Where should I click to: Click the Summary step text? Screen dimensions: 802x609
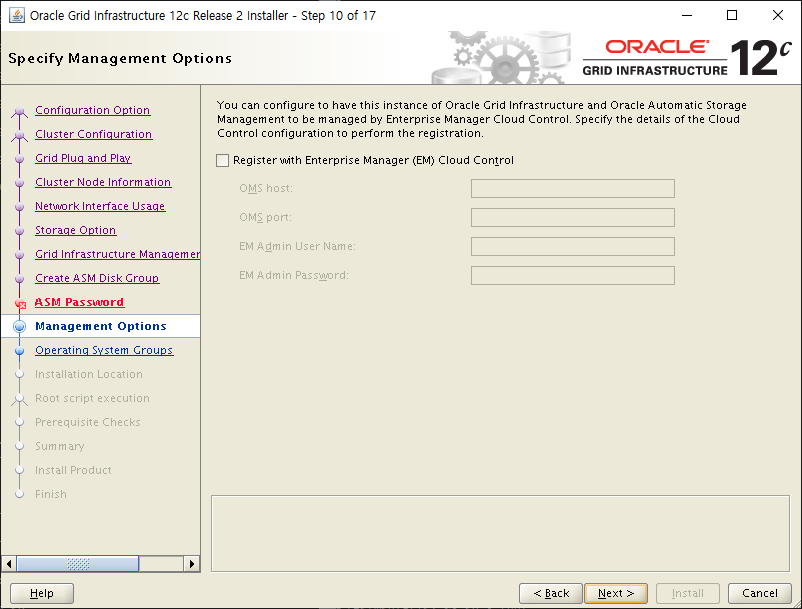60,446
